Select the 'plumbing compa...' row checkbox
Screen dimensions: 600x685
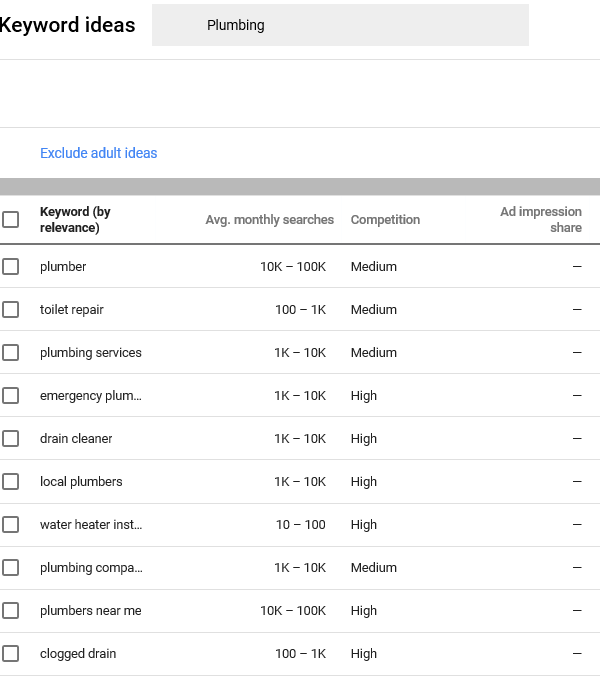10,567
